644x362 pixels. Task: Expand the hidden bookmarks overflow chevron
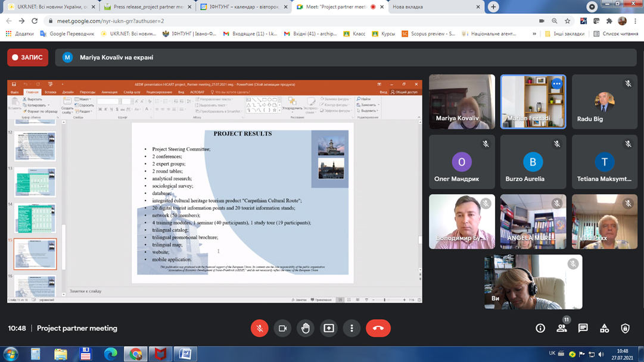tap(534, 34)
